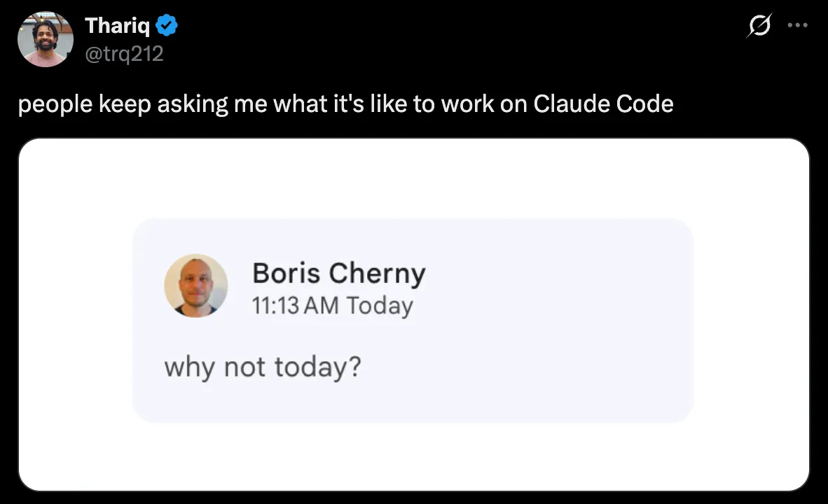This screenshot has width=828, height=504.
Task: Click the "why not today?" message text
Action: (263, 367)
